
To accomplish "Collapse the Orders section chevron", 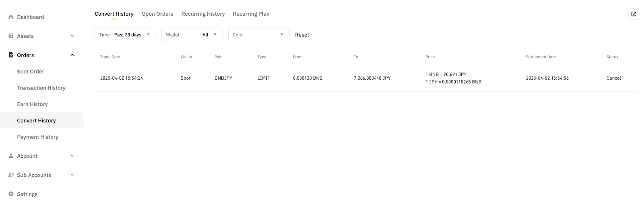I will click(x=72, y=55).
